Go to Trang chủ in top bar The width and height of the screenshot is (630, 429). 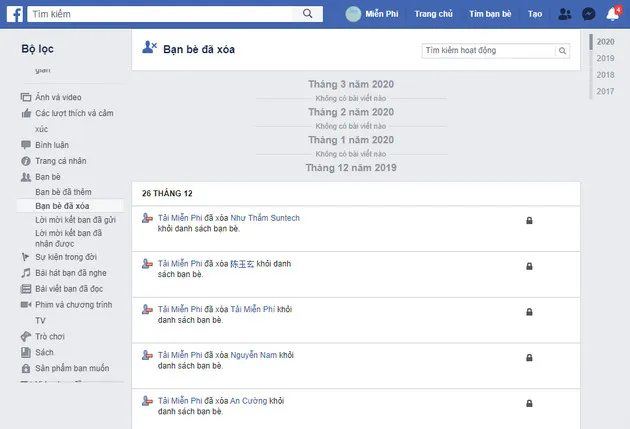click(434, 14)
